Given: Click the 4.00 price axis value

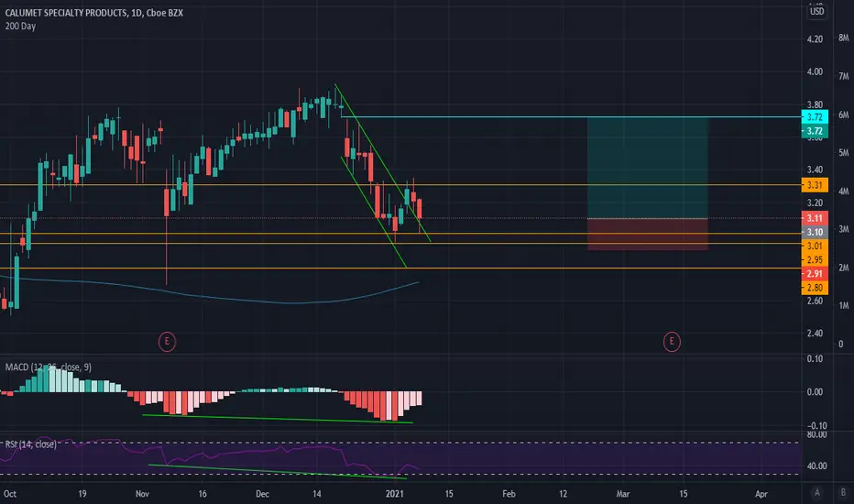Looking at the screenshot, I should [815, 71].
